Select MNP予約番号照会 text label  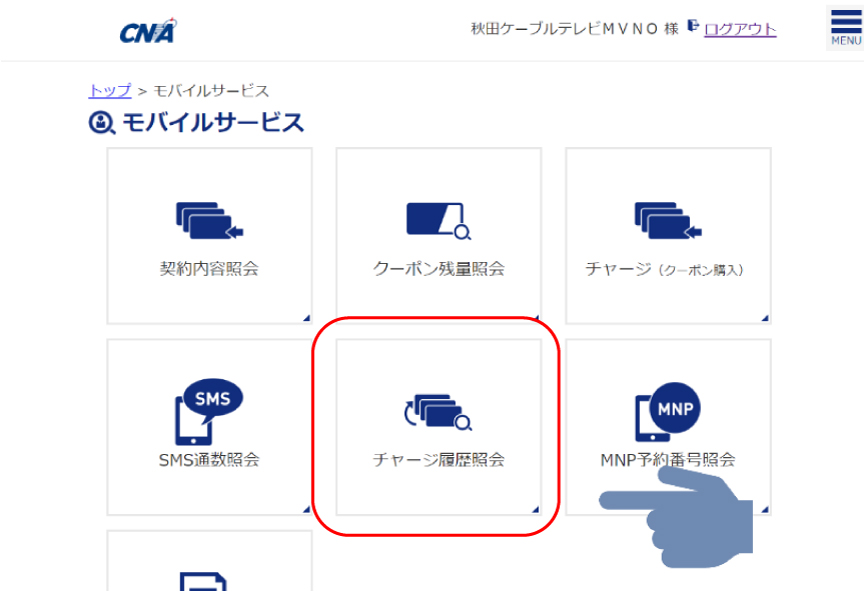(668, 460)
